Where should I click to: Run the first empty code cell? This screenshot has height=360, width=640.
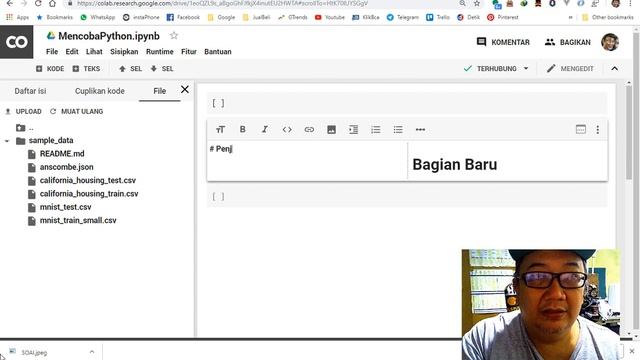coord(218,103)
